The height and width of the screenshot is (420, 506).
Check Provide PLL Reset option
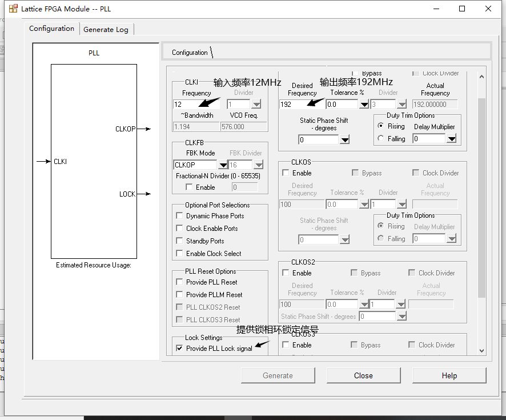(x=179, y=282)
